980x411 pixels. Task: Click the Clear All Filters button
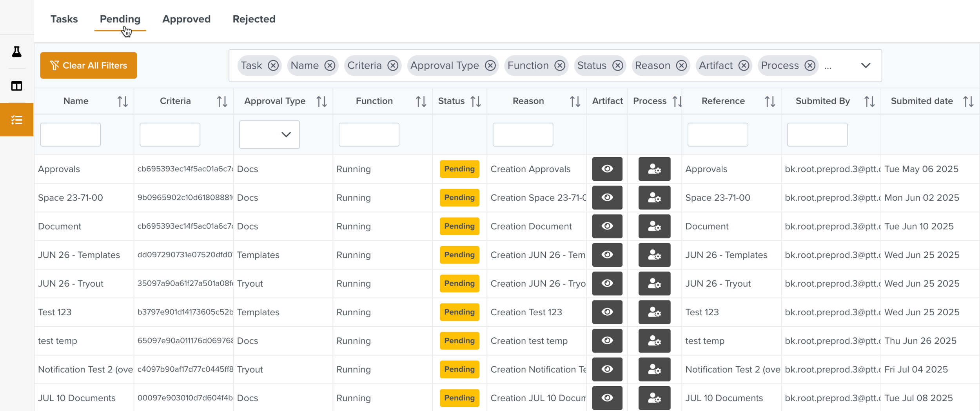[88, 65]
